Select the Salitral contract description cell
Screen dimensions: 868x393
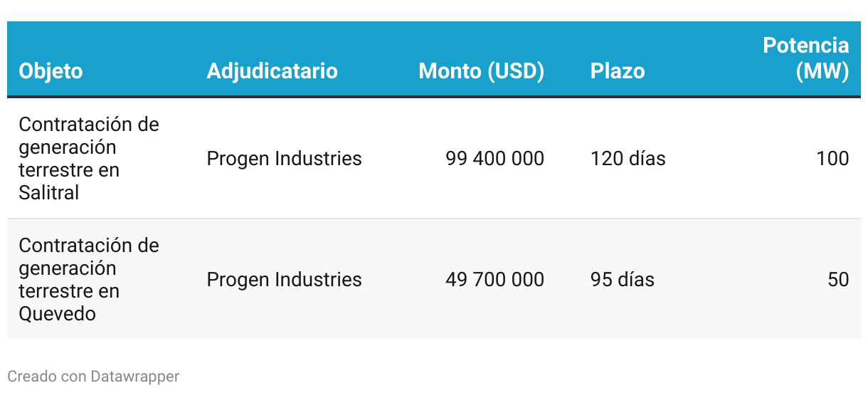pyautogui.click(x=89, y=158)
